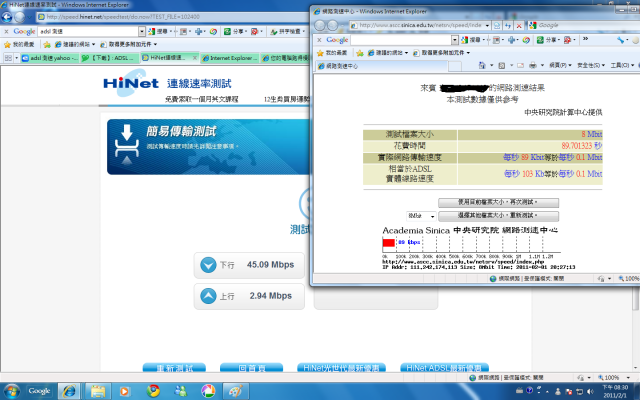This screenshot has width=640, height=400.
Task: Switch to the ADSL download tab with green icon
Action: click(x=109, y=58)
